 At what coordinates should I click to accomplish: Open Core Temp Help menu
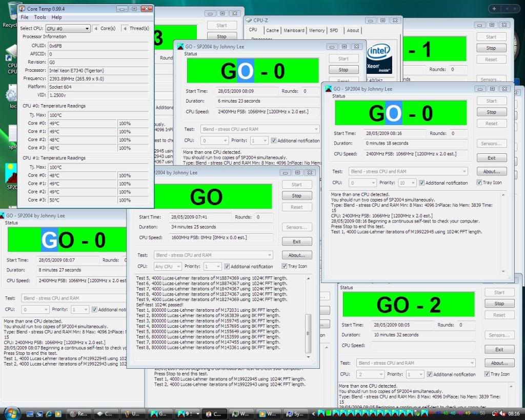56,17
